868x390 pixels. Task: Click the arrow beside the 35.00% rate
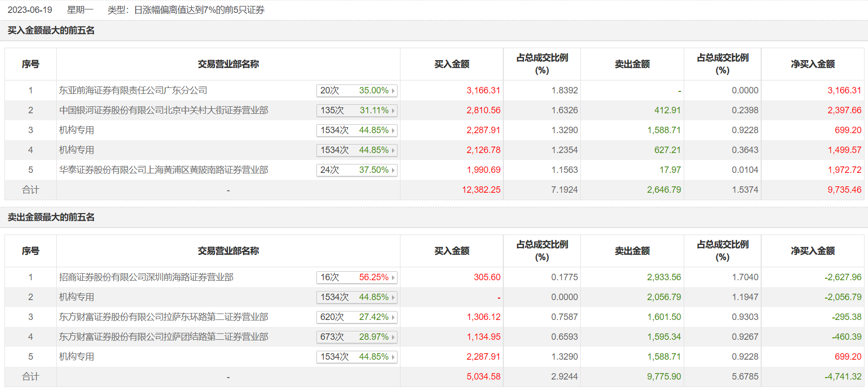click(x=393, y=91)
